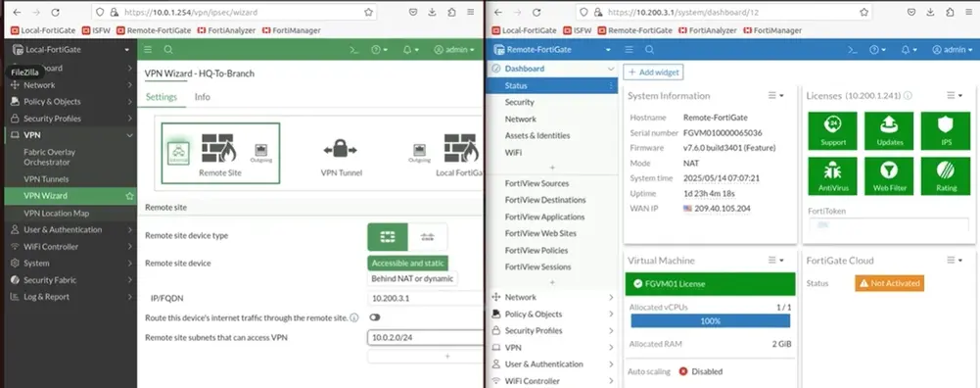This screenshot has height=388, width=980.
Task: Open admin user menu on Local-FortiGate
Action: coord(454,49)
